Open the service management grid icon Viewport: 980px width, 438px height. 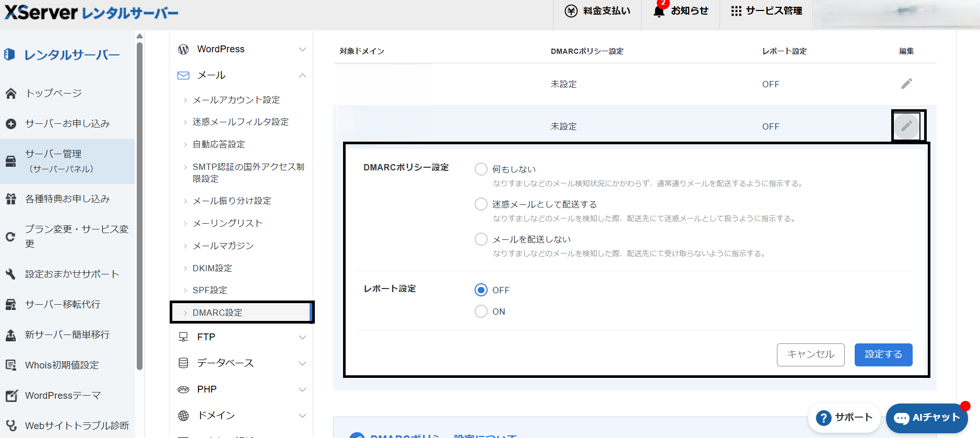736,11
